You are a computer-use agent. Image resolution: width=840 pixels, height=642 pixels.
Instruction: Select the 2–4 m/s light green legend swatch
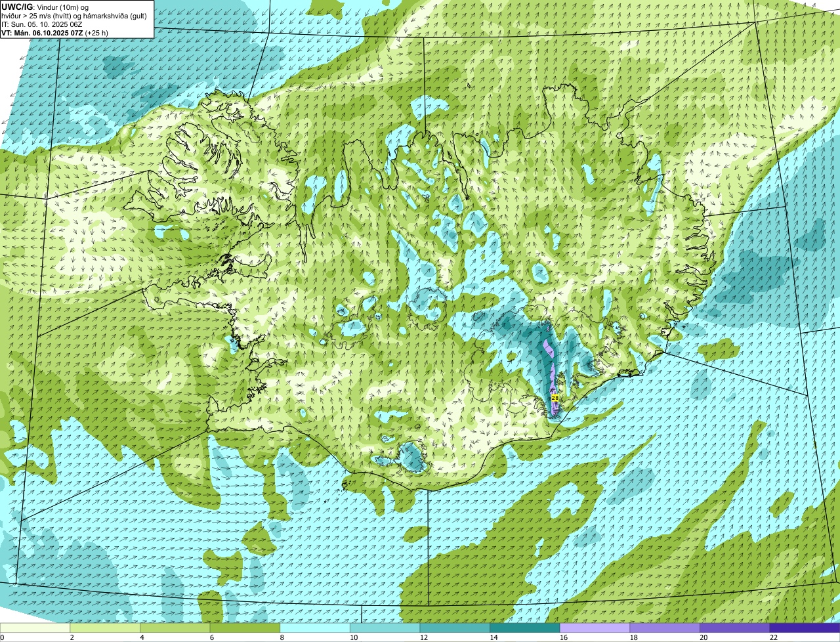pos(105,628)
